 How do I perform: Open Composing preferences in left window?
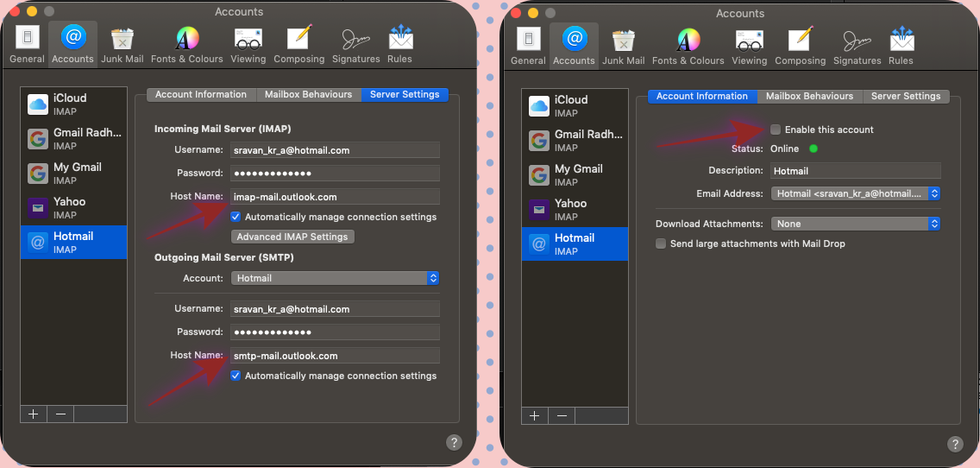[299, 45]
